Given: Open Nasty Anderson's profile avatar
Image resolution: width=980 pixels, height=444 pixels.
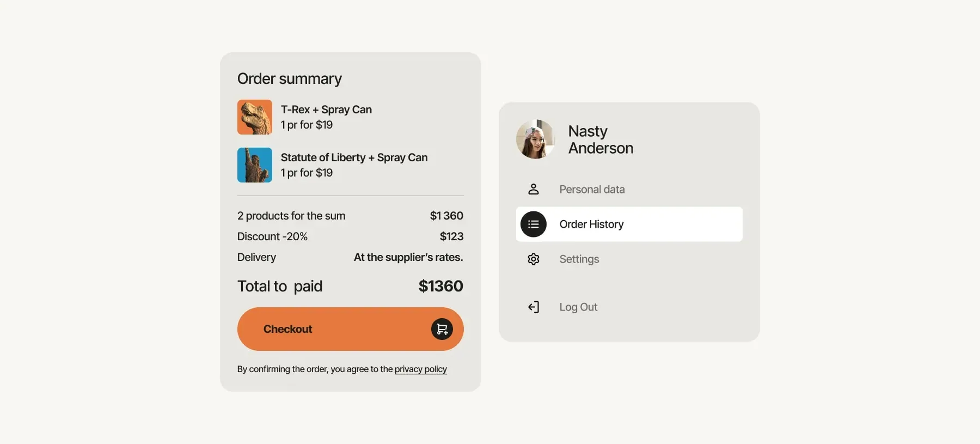Looking at the screenshot, I should [x=536, y=139].
